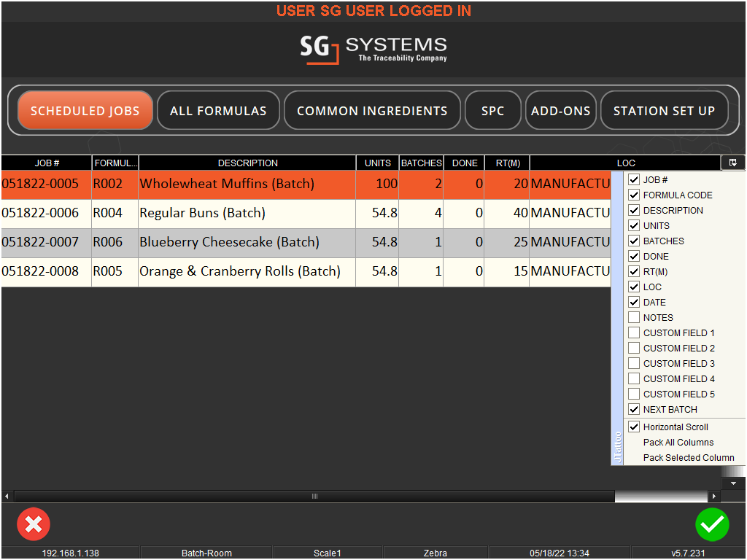Viewport: 747px width, 560px height.
Task: Click formula code R004 cell
Action: pyautogui.click(x=115, y=213)
